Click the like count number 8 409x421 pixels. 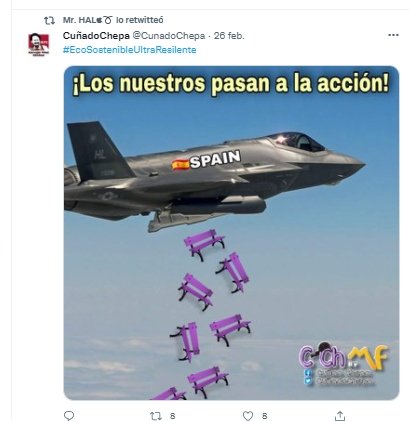pyautogui.click(x=265, y=416)
